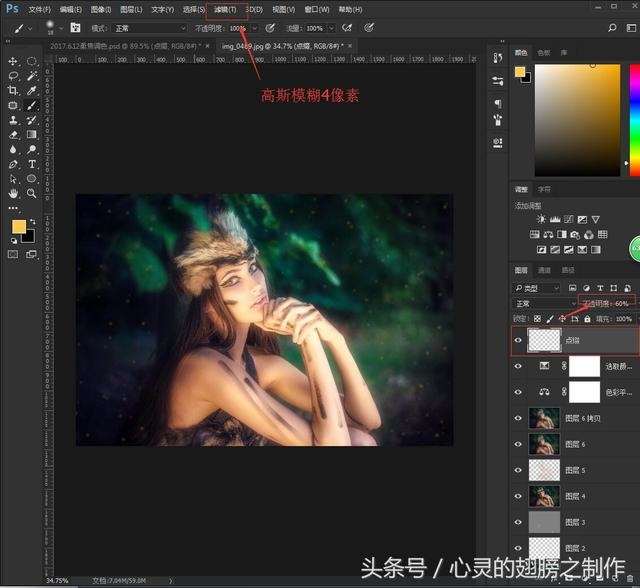640x588 pixels.
Task: Switch to the 2017.6.12 psd document tab
Action: pyautogui.click(x=125, y=46)
